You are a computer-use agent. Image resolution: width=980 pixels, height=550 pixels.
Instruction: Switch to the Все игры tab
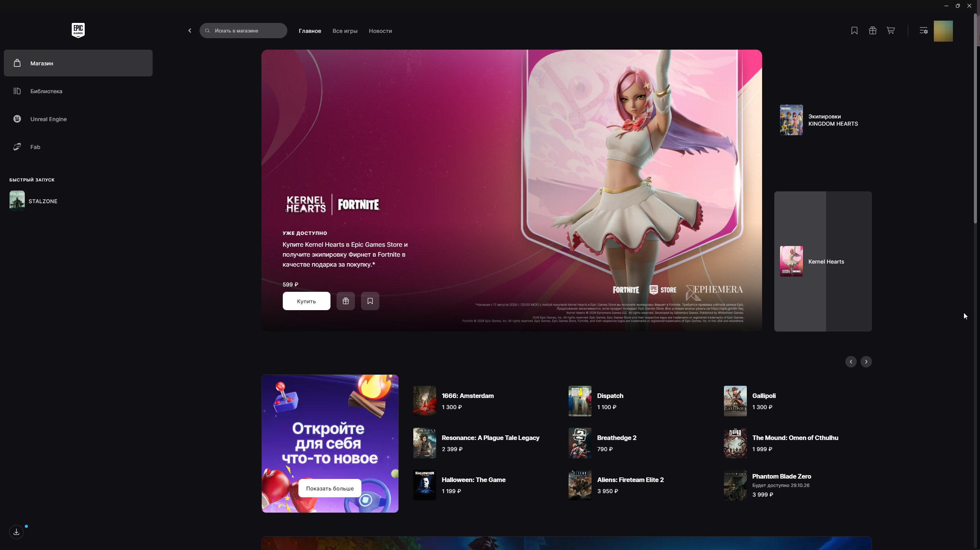click(345, 31)
